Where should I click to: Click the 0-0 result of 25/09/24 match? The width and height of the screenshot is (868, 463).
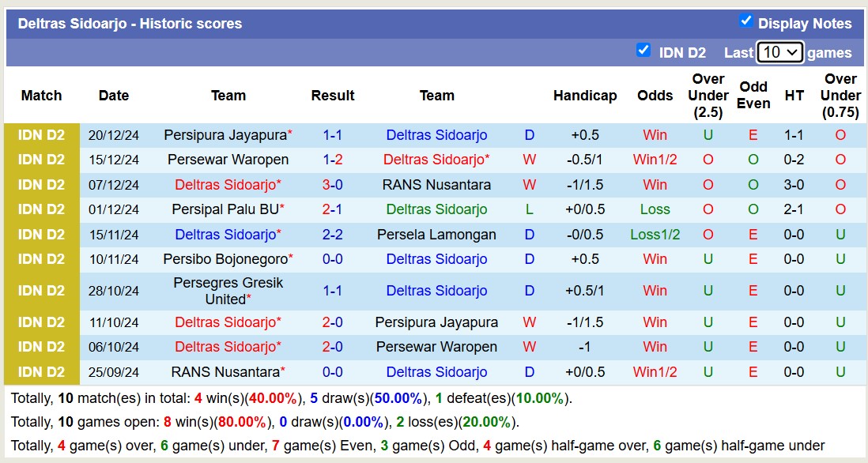[333, 372]
